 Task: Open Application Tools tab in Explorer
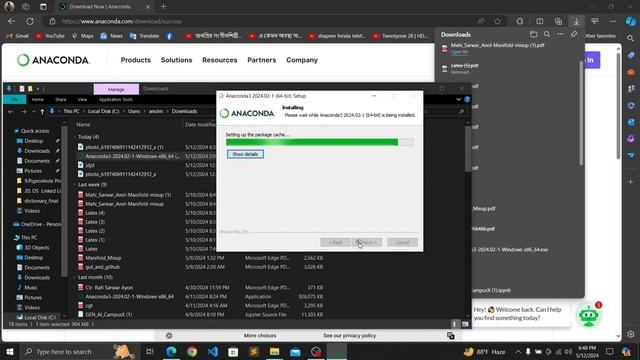(x=116, y=99)
